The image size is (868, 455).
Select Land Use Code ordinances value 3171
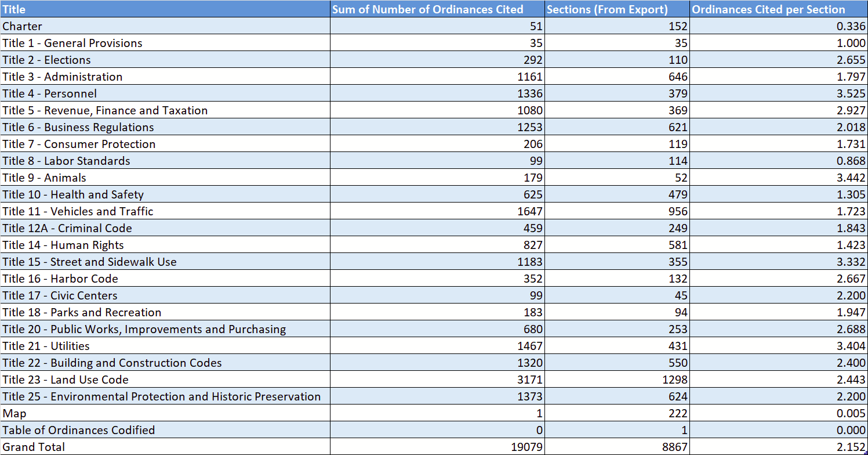[x=437, y=380]
